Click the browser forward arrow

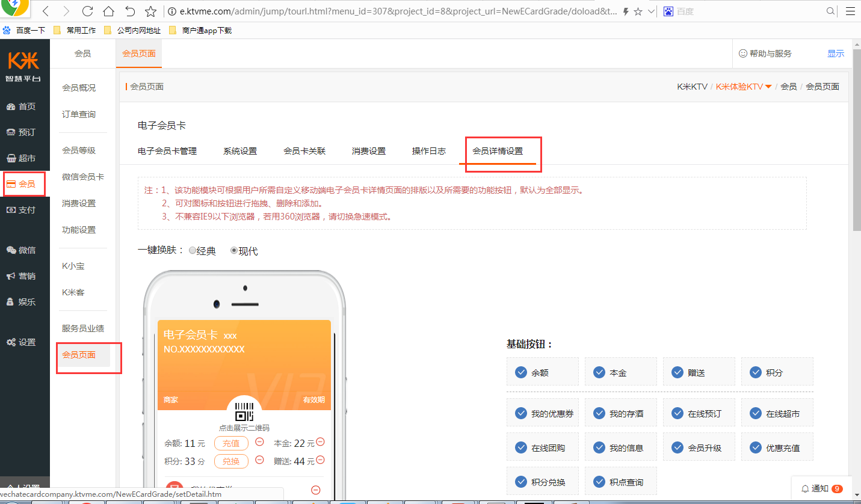66,11
